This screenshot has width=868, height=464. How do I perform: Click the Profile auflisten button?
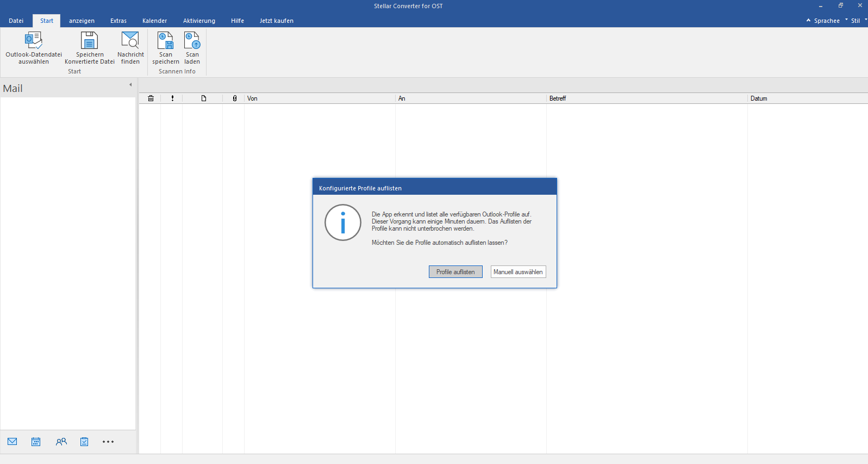pyautogui.click(x=455, y=272)
